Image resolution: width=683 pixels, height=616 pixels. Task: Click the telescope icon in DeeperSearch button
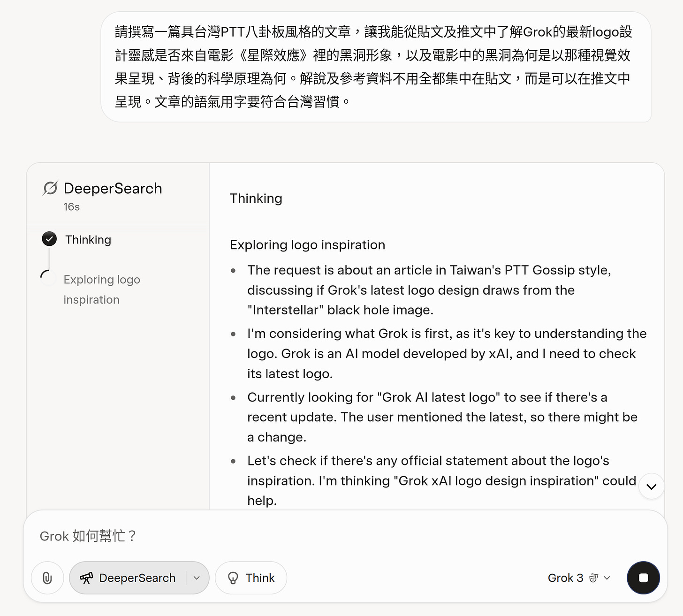(86, 578)
